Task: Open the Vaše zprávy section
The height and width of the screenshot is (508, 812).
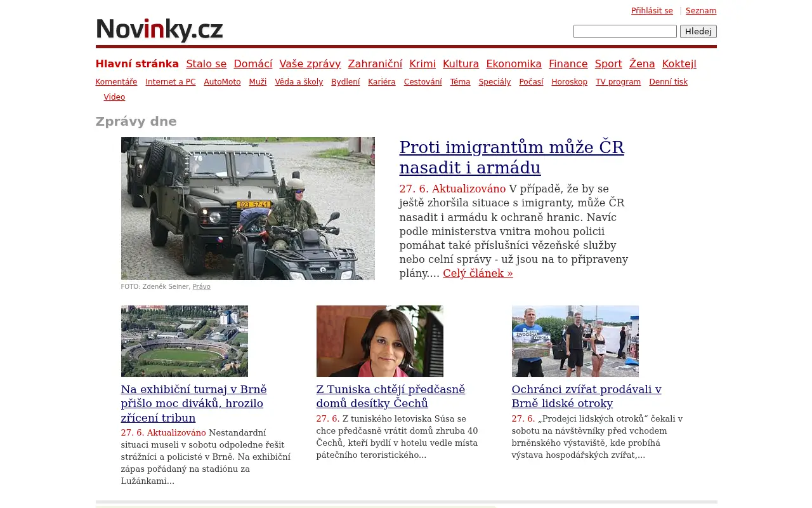Action: pos(310,64)
